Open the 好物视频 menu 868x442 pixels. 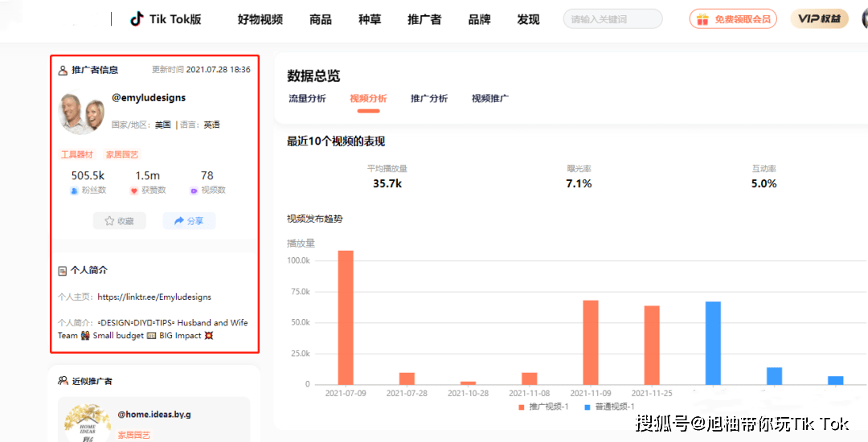click(260, 19)
